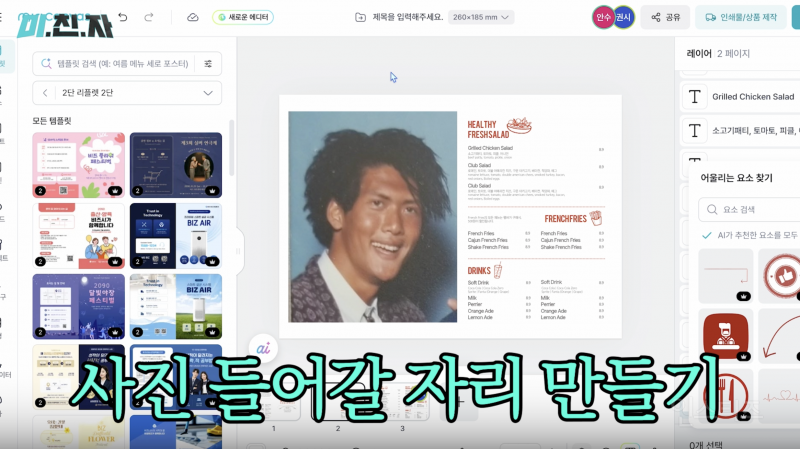Select the salad bowl illustration on canvas
This screenshot has height=449, width=800.
pyautogui.click(x=519, y=126)
